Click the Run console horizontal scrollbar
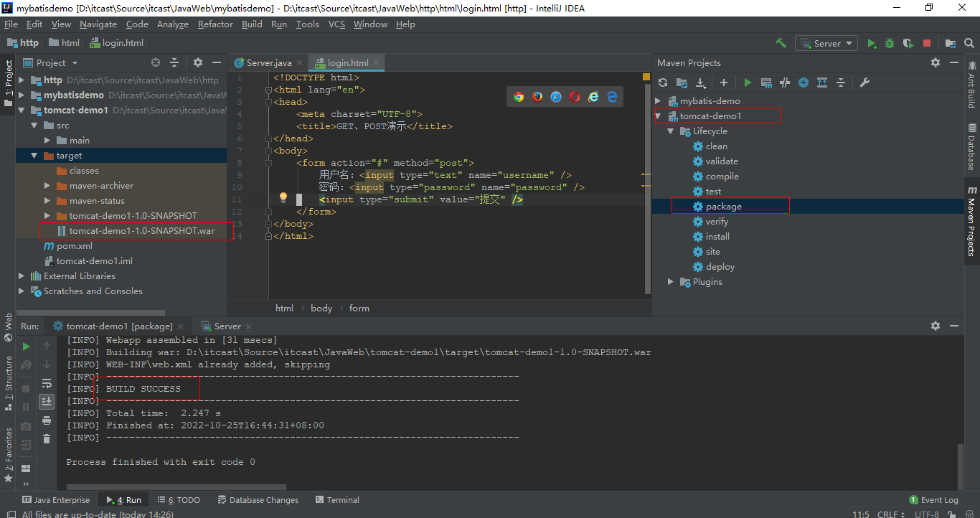The width and height of the screenshot is (980, 518). point(176,487)
